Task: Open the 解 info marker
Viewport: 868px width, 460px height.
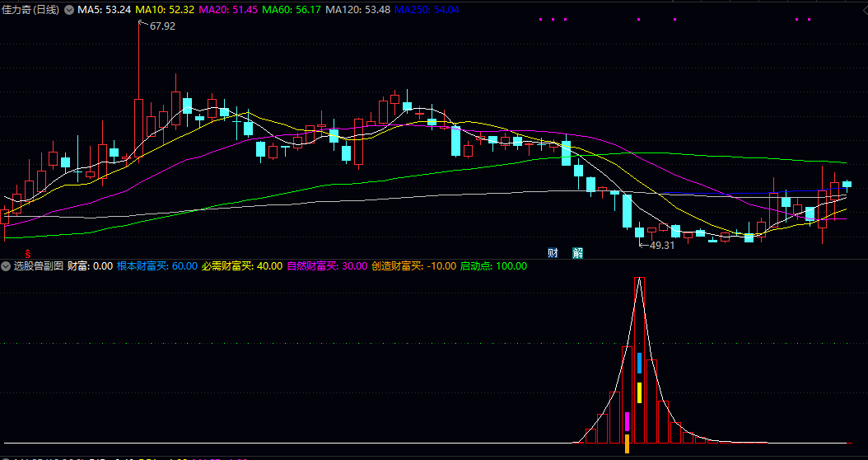Action: point(578,253)
